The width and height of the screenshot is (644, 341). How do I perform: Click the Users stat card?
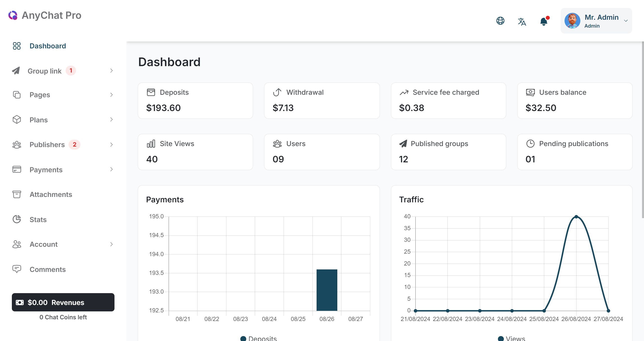click(322, 152)
